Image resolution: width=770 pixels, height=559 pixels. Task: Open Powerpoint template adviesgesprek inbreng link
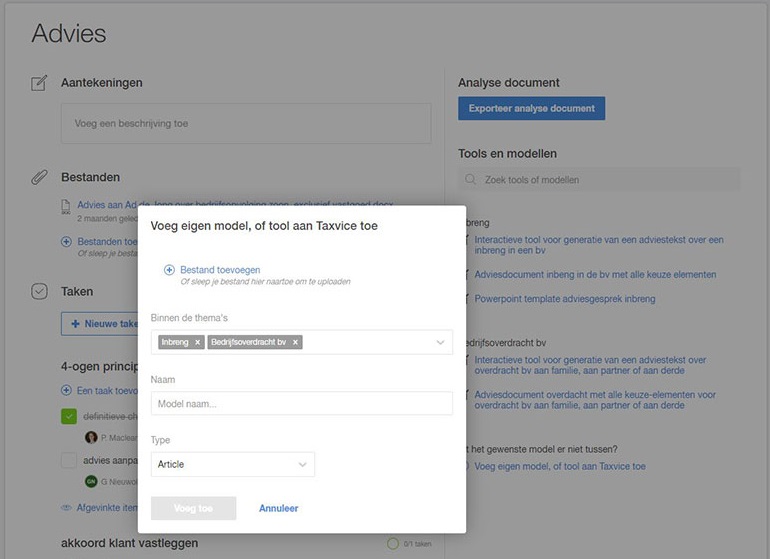coord(565,299)
